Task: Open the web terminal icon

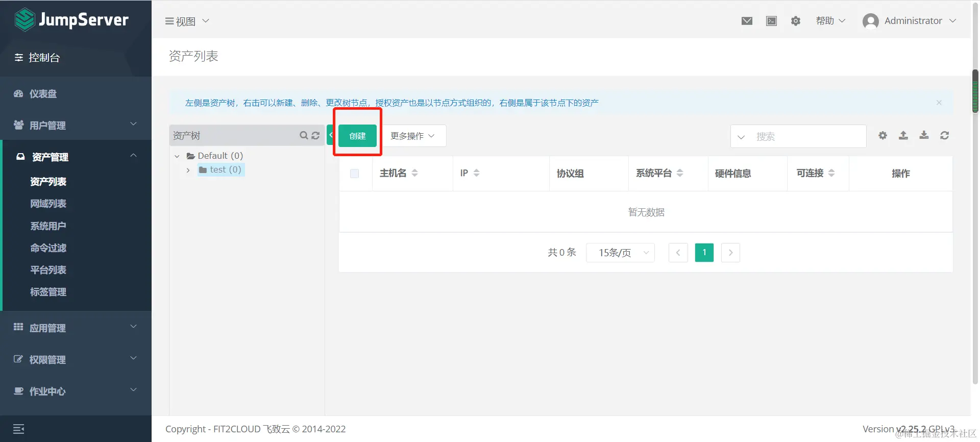Action: 771,21
